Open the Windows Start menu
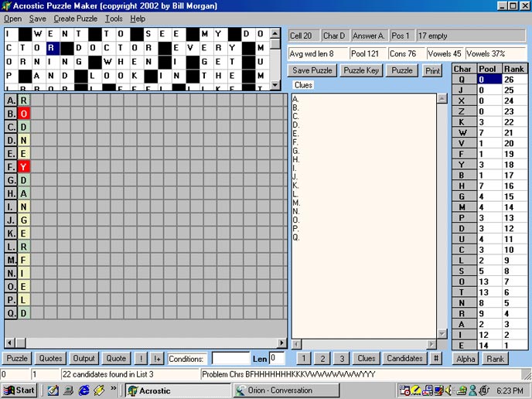This screenshot has height=399, width=532. 19,390
